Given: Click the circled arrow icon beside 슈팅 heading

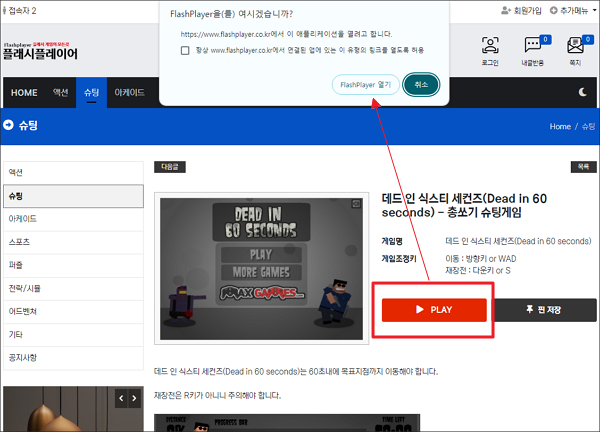Looking at the screenshot, I should [x=8, y=125].
